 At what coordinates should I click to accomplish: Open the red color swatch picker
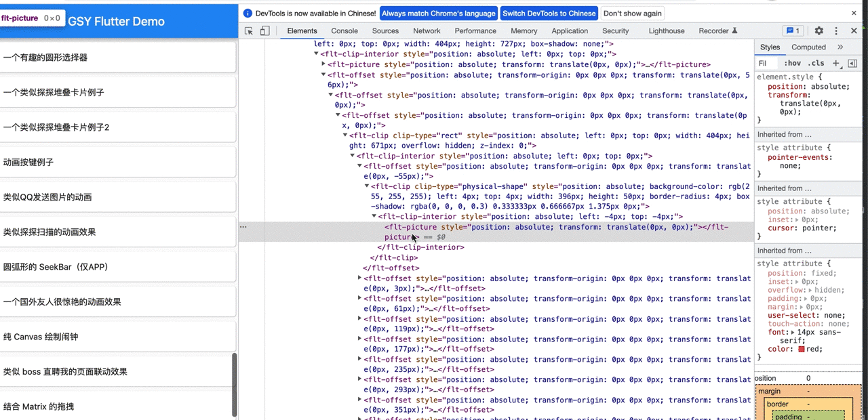tap(802, 350)
